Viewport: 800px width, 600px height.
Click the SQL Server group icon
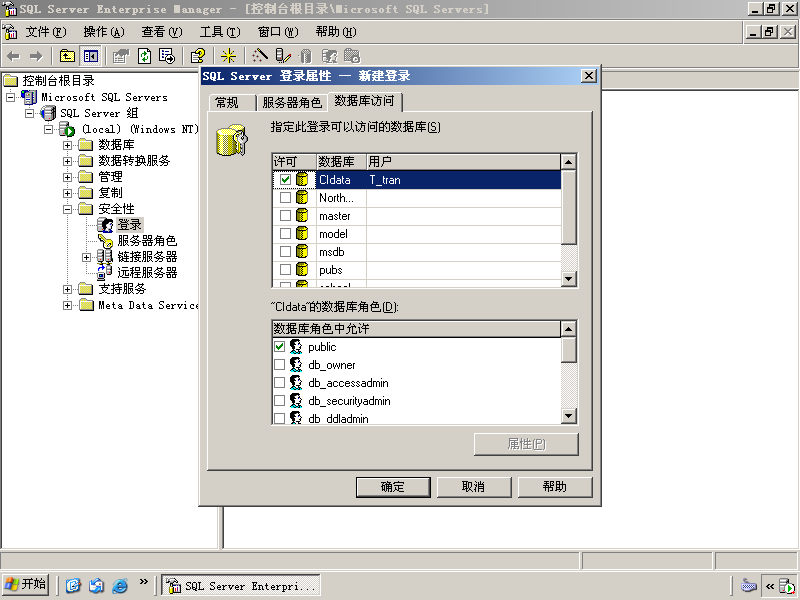click(x=48, y=113)
